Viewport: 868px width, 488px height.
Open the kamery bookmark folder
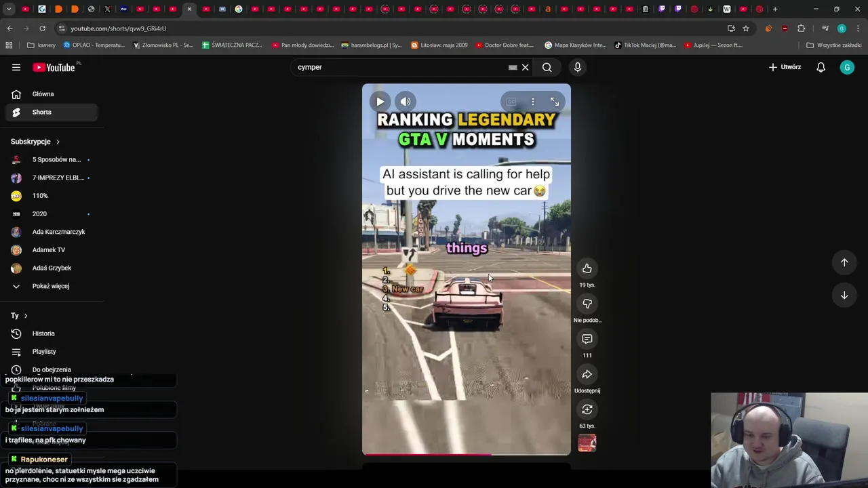click(x=41, y=45)
